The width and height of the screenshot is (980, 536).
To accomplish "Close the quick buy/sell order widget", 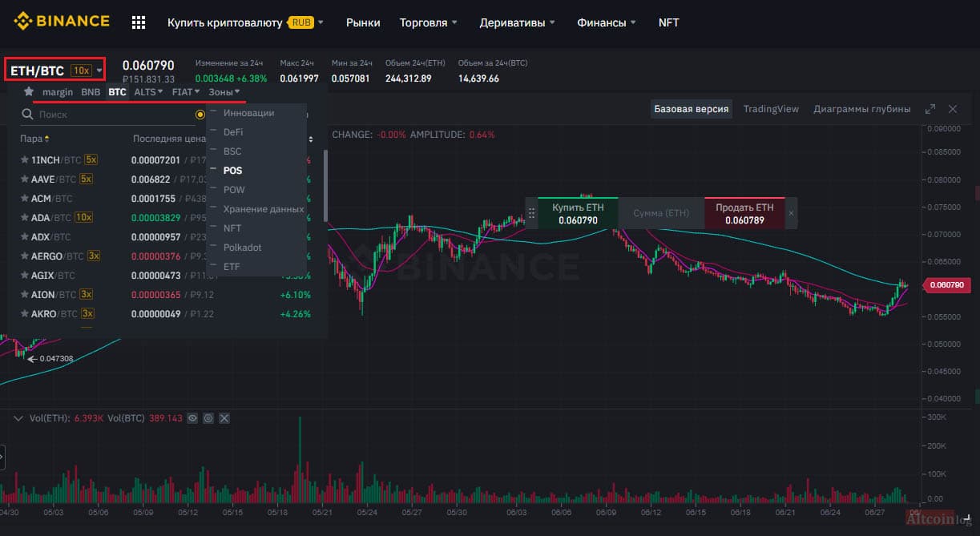I will point(791,213).
